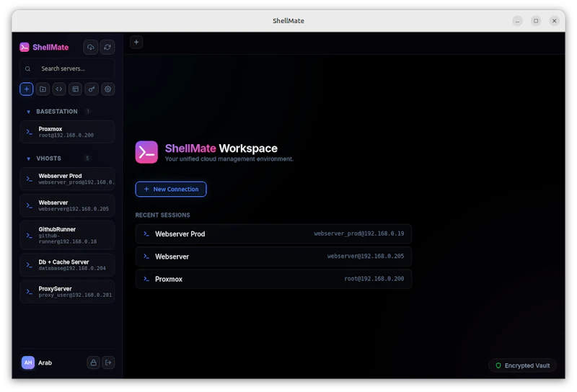This screenshot has height=392, width=577.
Task: Open the settings gear icon
Action: [107, 89]
